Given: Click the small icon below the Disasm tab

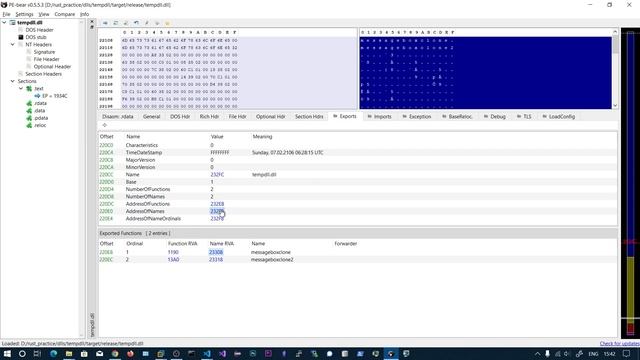Looking at the screenshot, I should [104, 125].
